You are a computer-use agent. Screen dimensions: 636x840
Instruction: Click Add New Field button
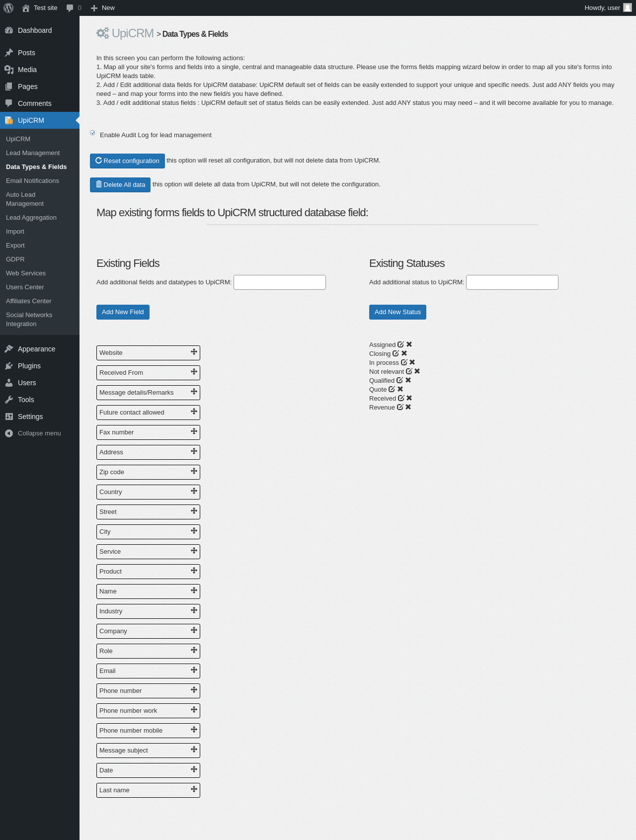(x=123, y=312)
